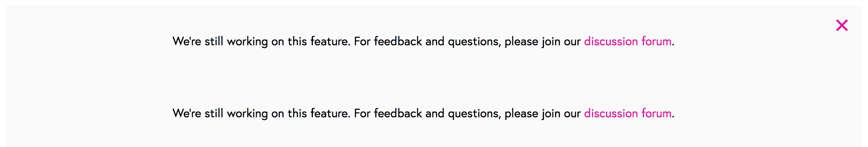The image size is (868, 147).
Task: Click the word 'please' in the second notice
Action: click(521, 114)
